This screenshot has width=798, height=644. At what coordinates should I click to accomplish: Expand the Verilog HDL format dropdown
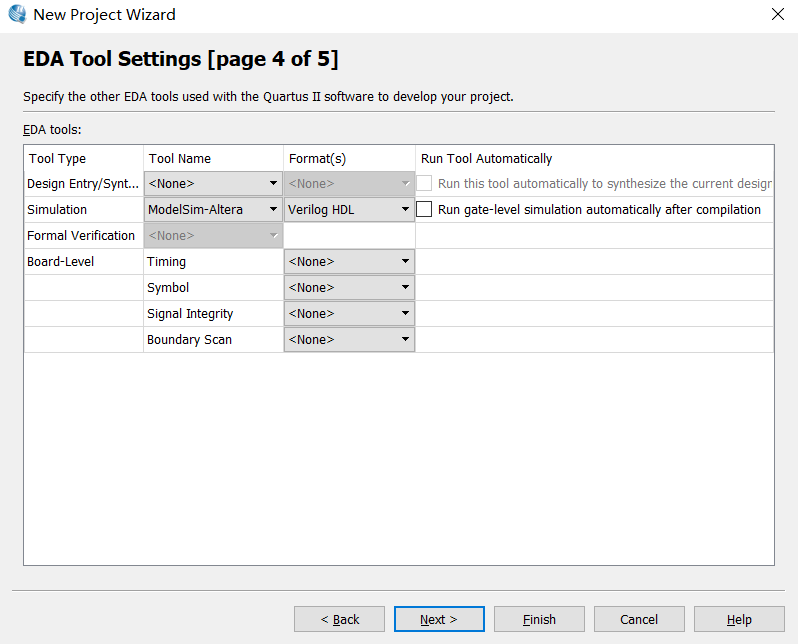[349, 210]
